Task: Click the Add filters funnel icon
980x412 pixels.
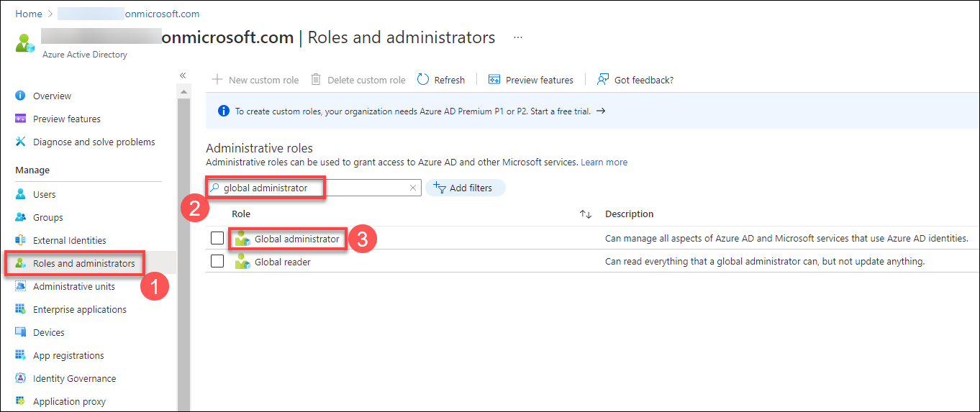Action: click(440, 188)
